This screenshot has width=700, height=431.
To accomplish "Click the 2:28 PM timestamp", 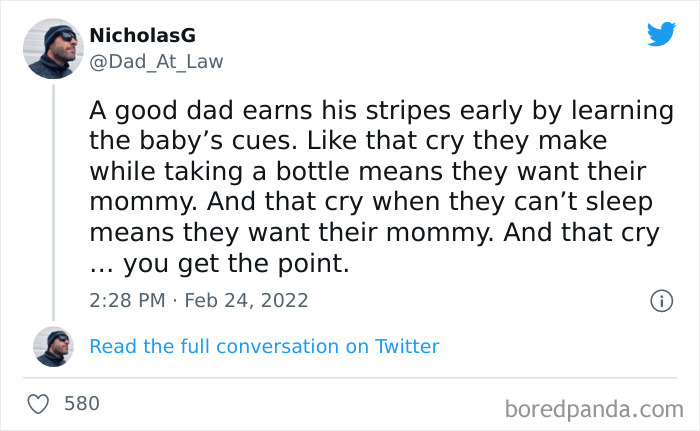I will point(125,300).
